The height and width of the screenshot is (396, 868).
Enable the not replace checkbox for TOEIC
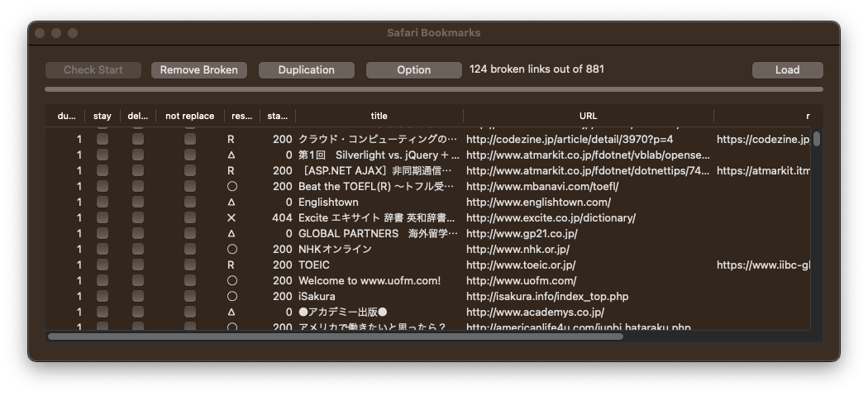(190, 265)
